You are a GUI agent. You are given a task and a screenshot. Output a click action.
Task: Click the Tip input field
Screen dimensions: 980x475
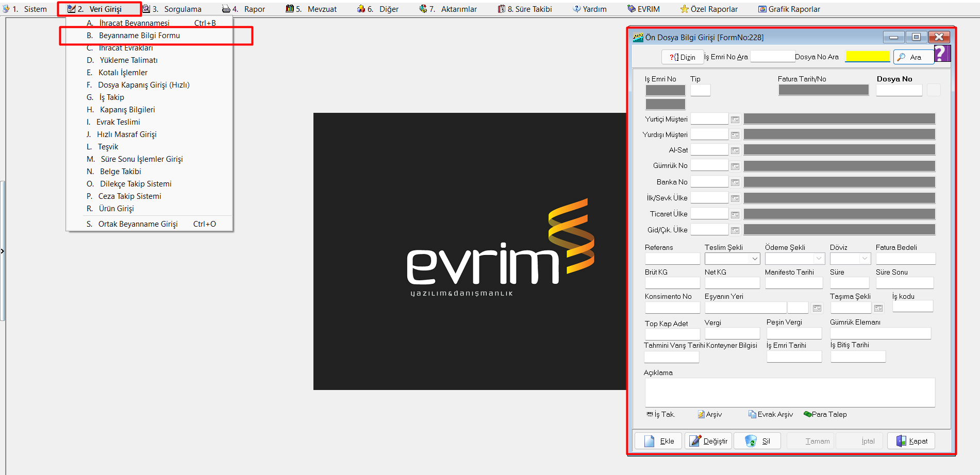(701, 90)
